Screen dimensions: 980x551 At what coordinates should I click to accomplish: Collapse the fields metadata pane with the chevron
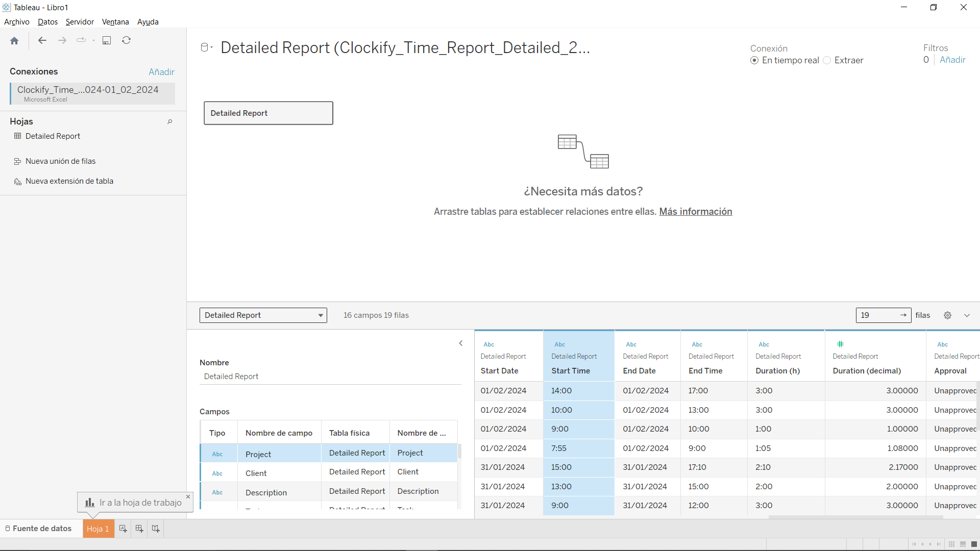click(461, 343)
